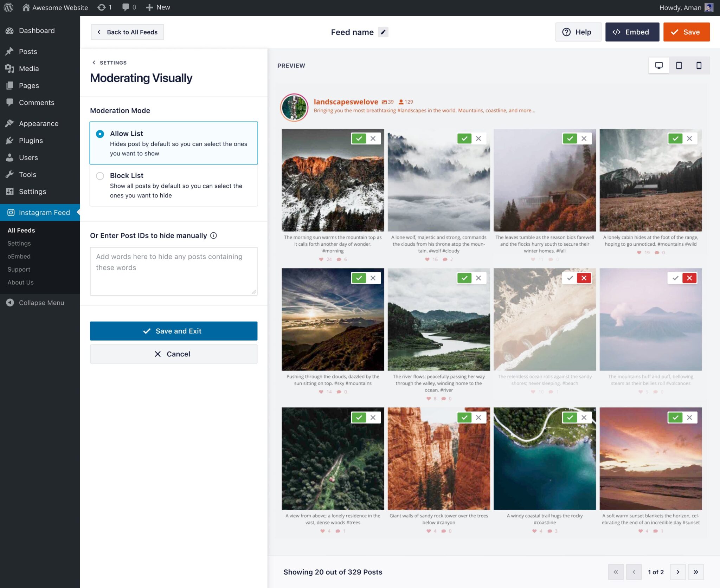Click the WordPress logo in admin bar
720x588 pixels.
click(x=8, y=7)
